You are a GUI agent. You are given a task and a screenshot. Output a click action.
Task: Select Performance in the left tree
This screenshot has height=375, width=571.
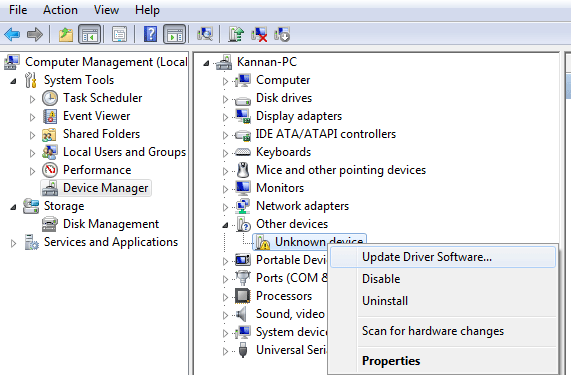click(97, 170)
